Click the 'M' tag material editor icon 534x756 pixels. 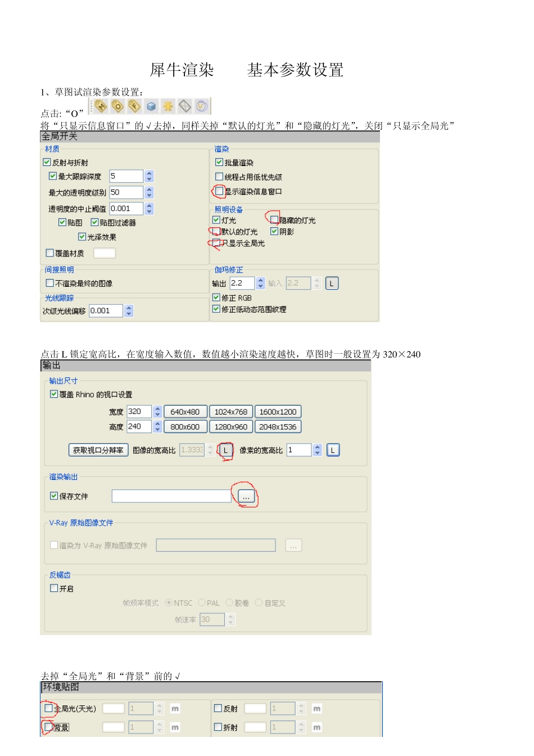click(x=101, y=106)
